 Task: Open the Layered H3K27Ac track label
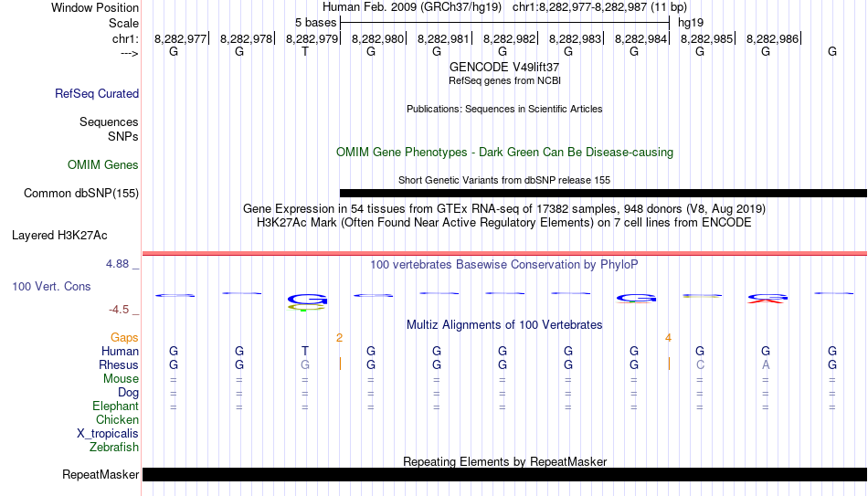pyautogui.click(x=59, y=236)
